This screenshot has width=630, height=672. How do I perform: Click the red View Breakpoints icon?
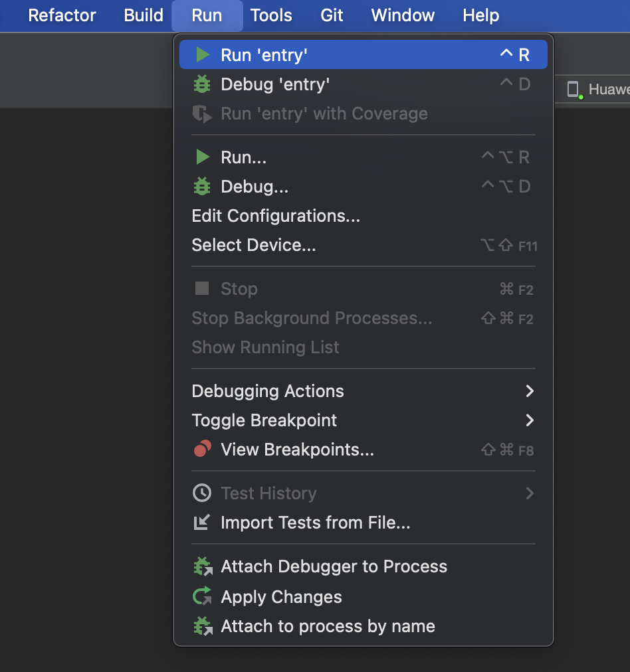pos(202,450)
